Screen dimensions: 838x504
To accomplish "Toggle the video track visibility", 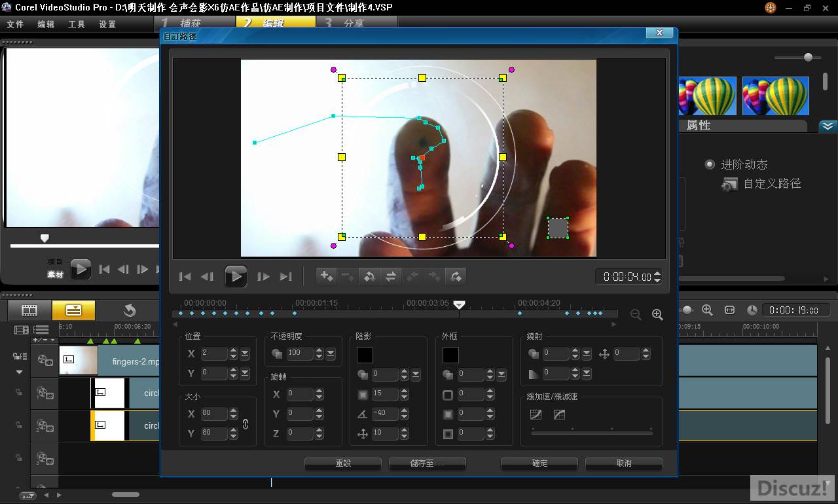I will click(45, 360).
